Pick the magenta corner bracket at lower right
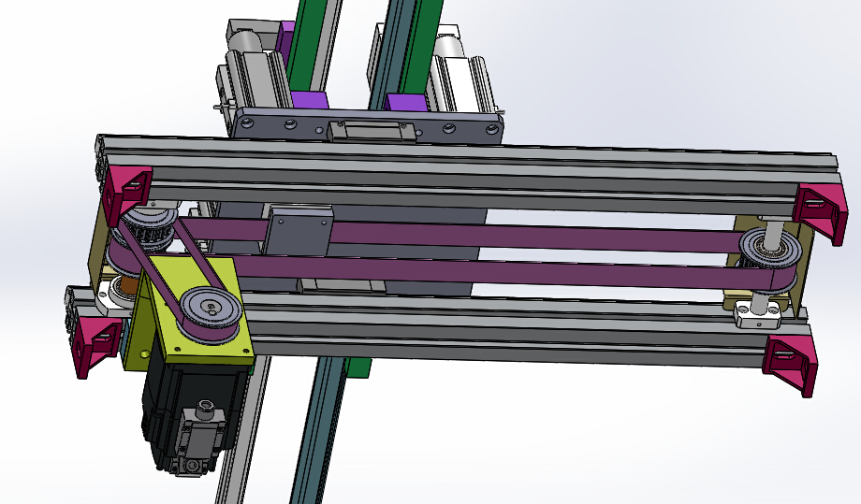 pos(789,364)
